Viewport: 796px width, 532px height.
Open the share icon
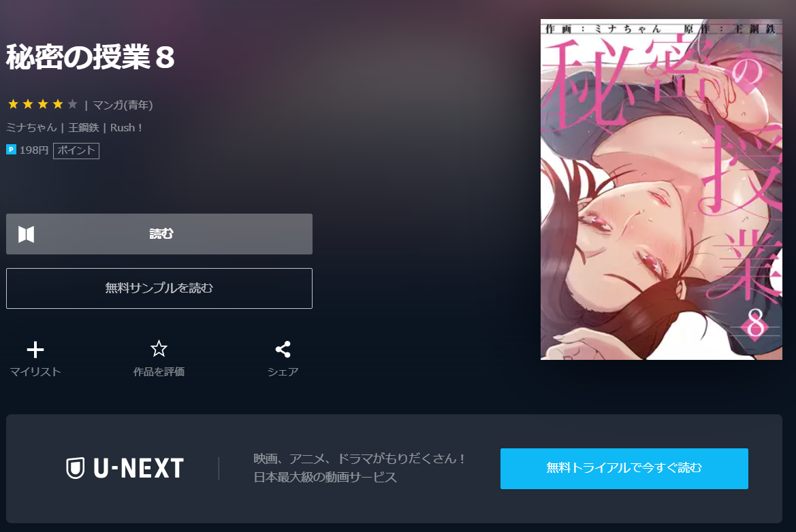coord(283,350)
